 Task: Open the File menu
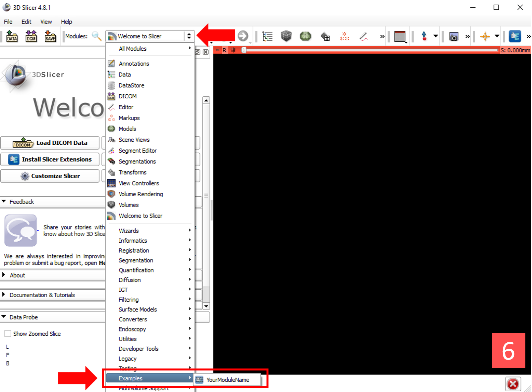(x=8, y=22)
